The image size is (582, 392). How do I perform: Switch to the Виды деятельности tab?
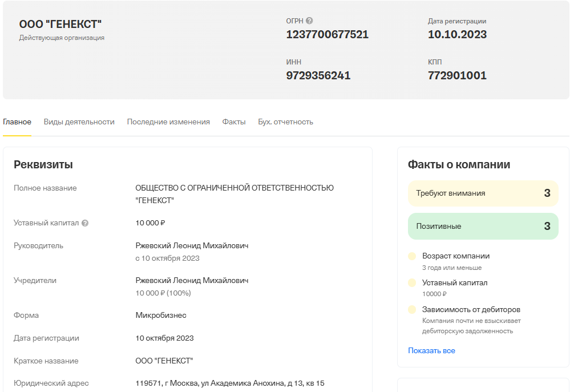tap(79, 122)
